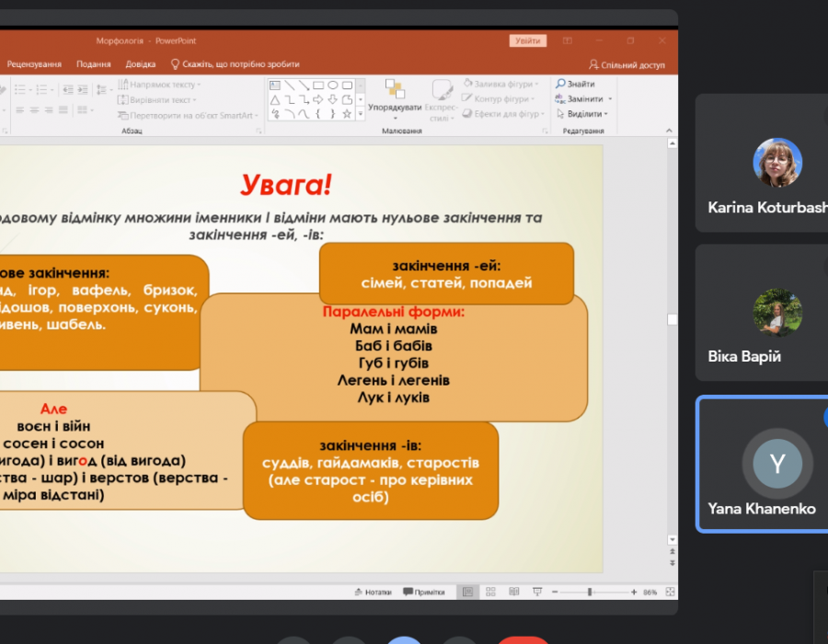The height and width of the screenshot is (644, 828).
Task: Click in the Скажіть, що потрібно зробити field
Action: (241, 64)
